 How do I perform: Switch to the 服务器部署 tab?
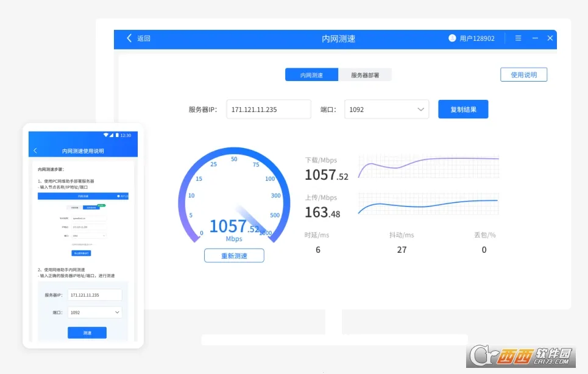365,74
